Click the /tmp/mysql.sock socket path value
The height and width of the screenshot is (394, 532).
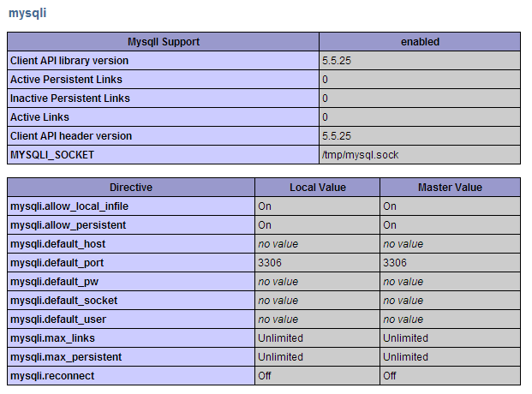point(360,155)
